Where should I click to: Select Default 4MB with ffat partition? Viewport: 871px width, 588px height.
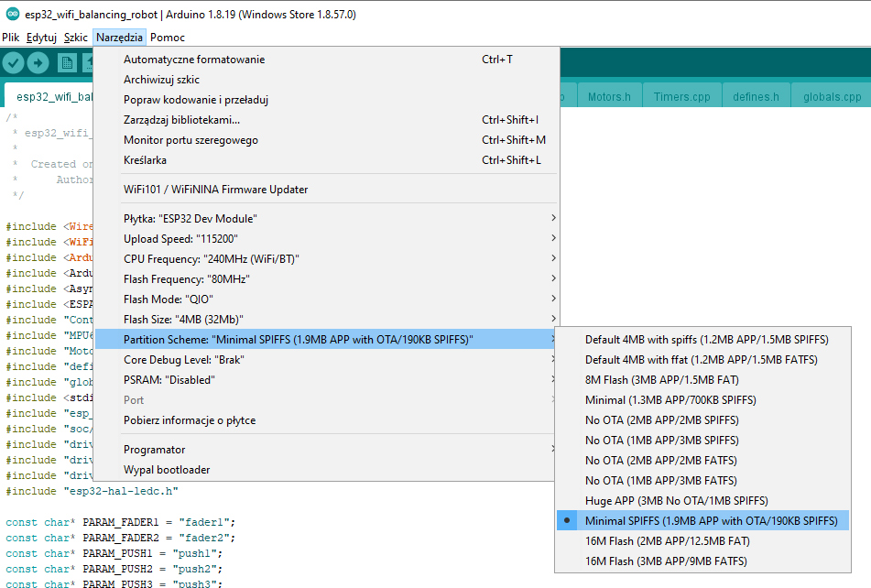point(702,360)
